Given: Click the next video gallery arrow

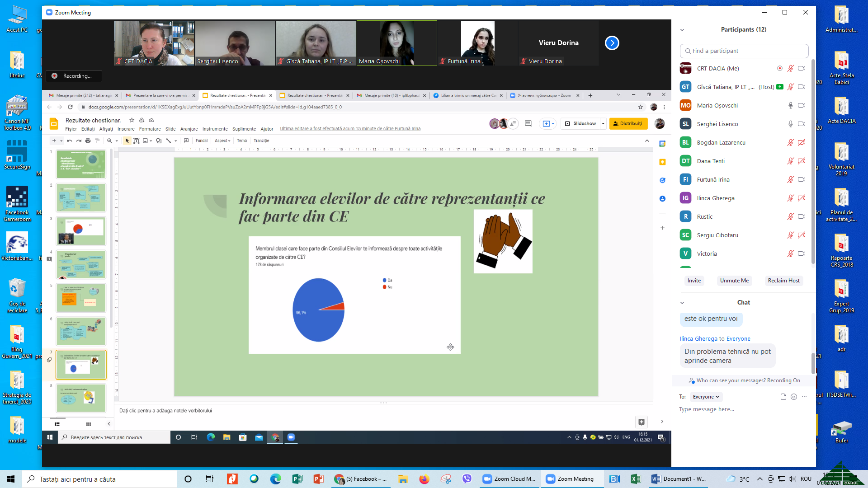Looking at the screenshot, I should tap(612, 43).
